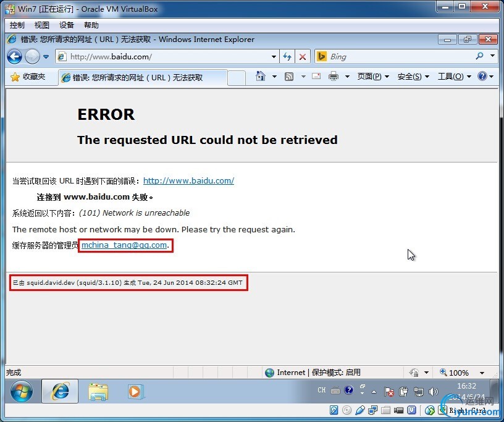504x422 pixels.
Task: Click the mchina_tang@qq.com administrator email link
Action: 124,245
